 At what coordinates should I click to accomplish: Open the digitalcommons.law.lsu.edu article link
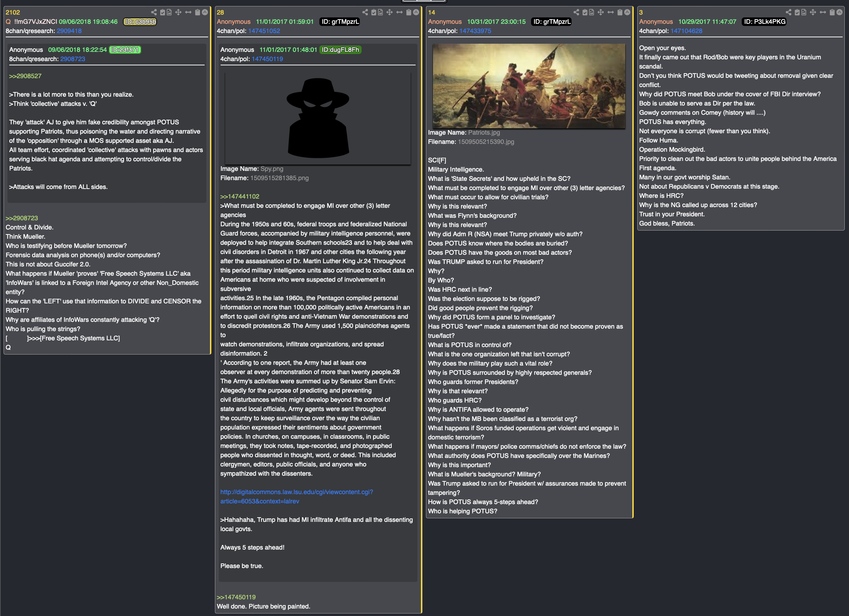[x=297, y=497]
